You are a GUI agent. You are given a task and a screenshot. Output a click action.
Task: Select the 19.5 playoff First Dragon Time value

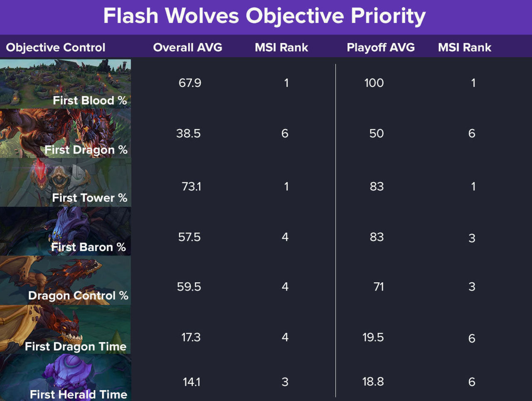click(373, 337)
